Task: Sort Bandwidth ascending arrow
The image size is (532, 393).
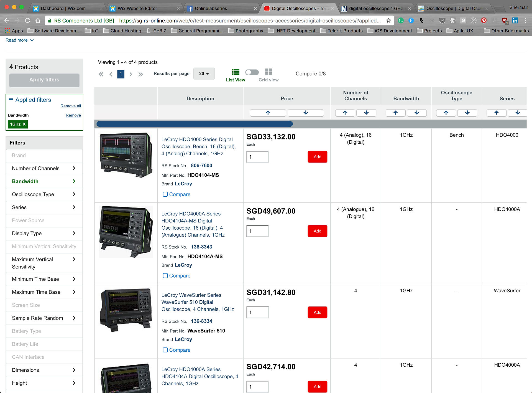Action: 395,113
